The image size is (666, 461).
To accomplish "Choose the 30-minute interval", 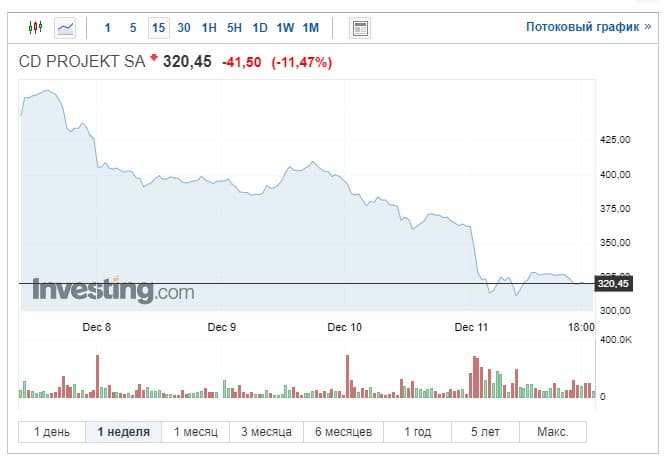I will pos(184,27).
